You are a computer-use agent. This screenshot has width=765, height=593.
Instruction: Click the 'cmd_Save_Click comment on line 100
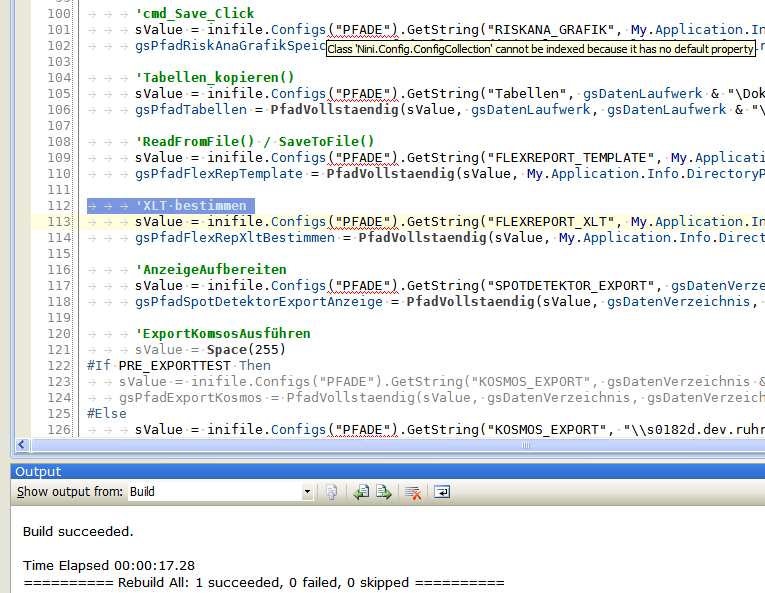pos(195,14)
